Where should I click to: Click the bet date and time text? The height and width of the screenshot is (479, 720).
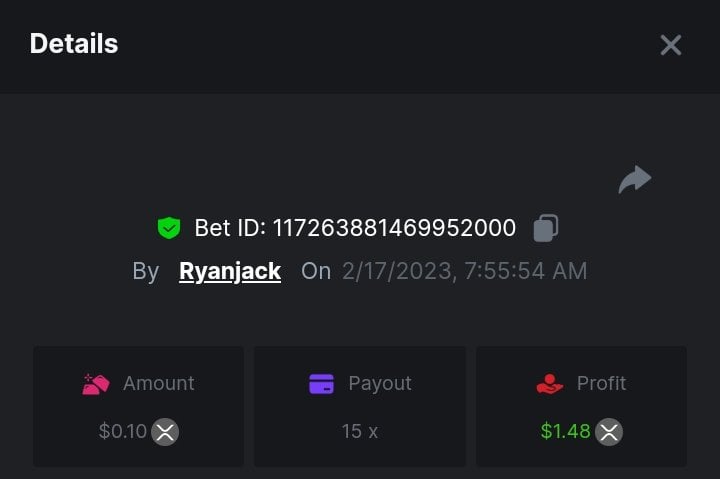click(x=464, y=271)
